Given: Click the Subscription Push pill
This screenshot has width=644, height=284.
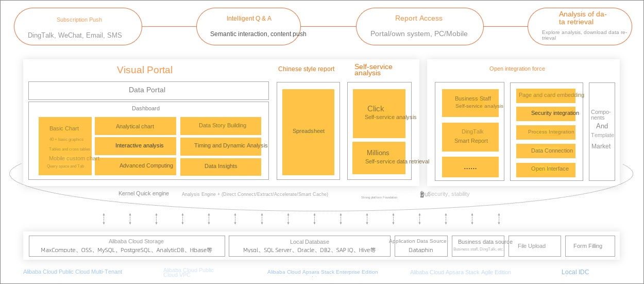Looking at the screenshot, I should point(78,27).
